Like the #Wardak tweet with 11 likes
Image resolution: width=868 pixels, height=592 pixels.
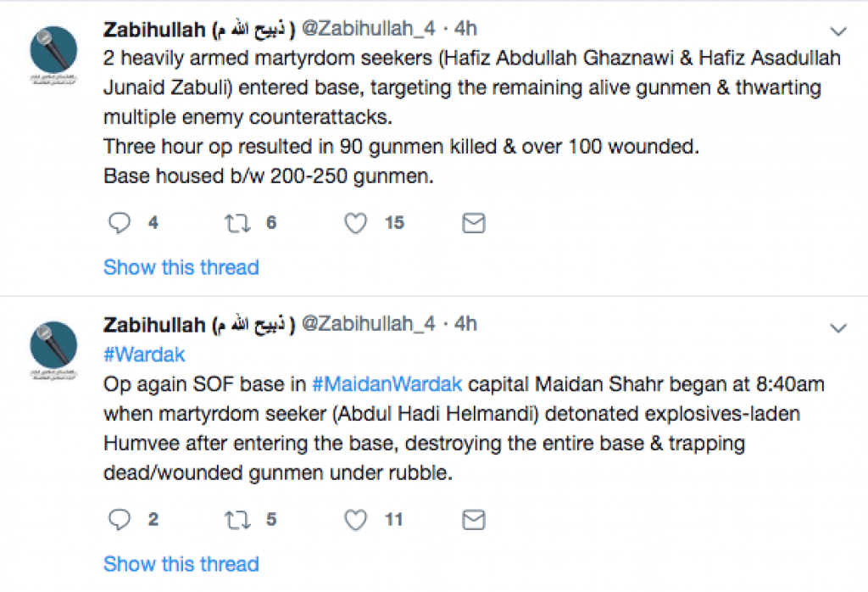[355, 520]
